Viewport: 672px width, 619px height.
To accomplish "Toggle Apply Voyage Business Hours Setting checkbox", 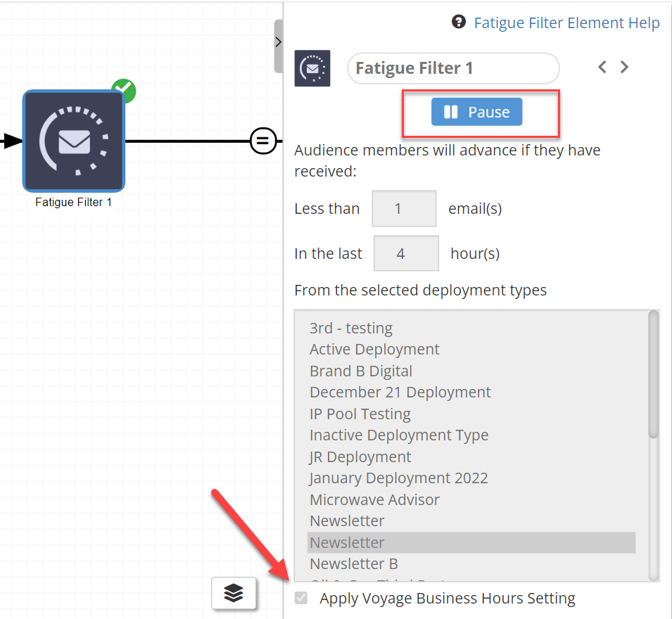I will tap(301, 599).
